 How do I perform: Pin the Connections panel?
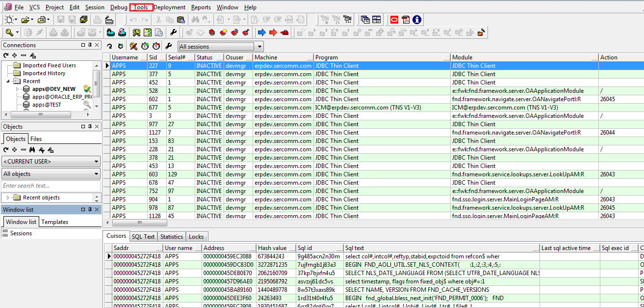coord(90,45)
